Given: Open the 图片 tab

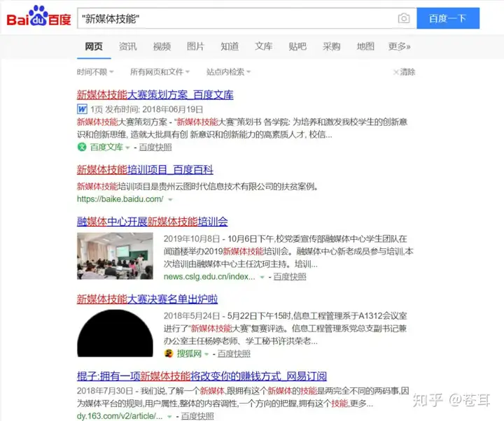Looking at the screenshot, I should (x=196, y=47).
